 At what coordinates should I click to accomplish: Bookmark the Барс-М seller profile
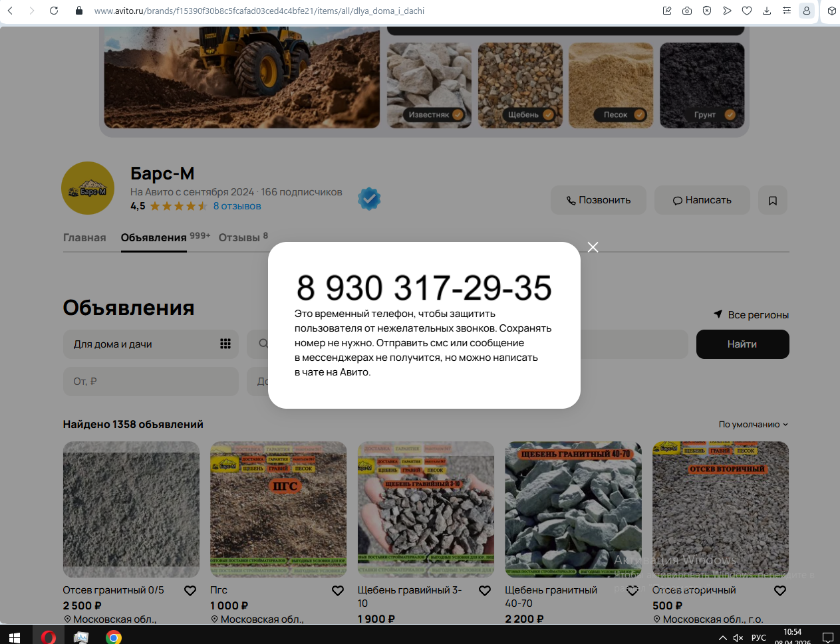pos(773,200)
